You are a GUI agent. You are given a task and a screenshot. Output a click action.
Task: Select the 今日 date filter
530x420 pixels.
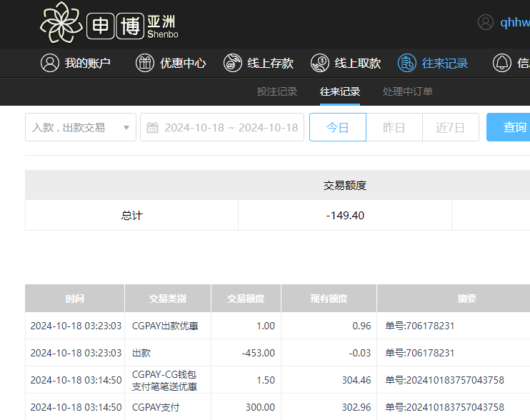337,128
